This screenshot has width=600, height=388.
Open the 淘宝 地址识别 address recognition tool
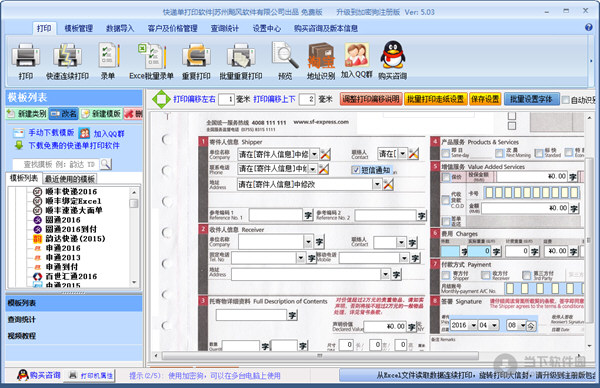click(x=321, y=61)
